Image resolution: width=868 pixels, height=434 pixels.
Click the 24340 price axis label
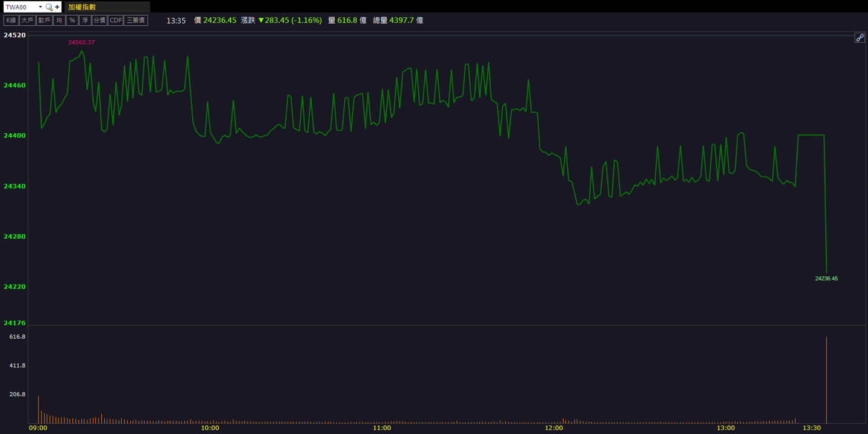click(14, 186)
